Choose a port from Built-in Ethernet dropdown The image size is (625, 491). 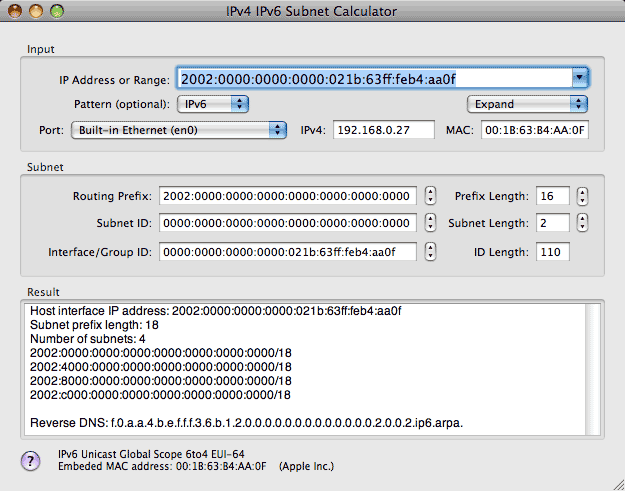179,130
